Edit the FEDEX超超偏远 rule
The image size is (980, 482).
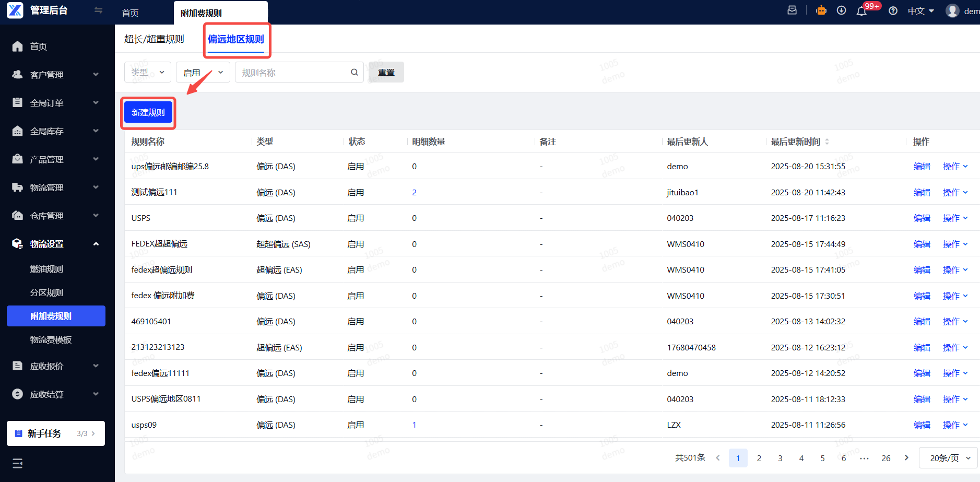(x=922, y=244)
